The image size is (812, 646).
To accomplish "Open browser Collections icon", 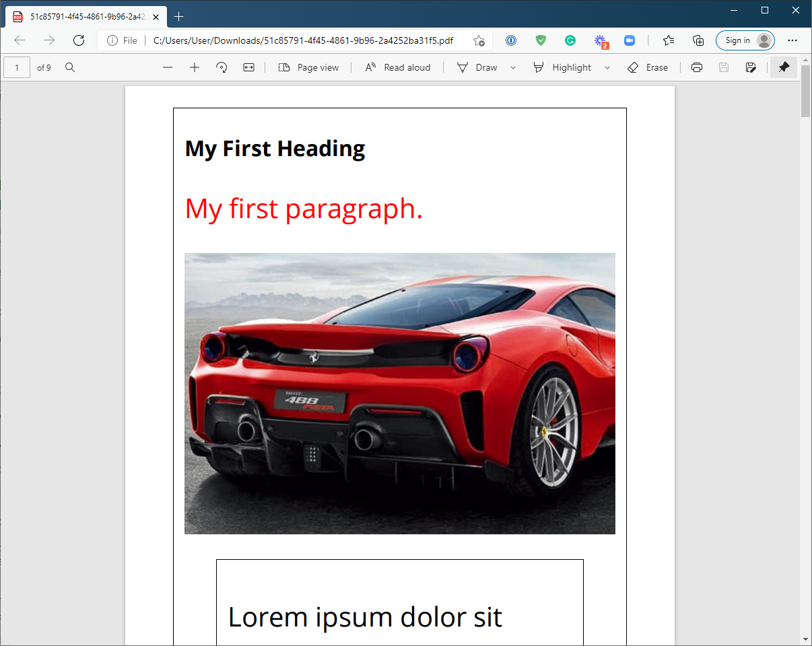I will [698, 40].
